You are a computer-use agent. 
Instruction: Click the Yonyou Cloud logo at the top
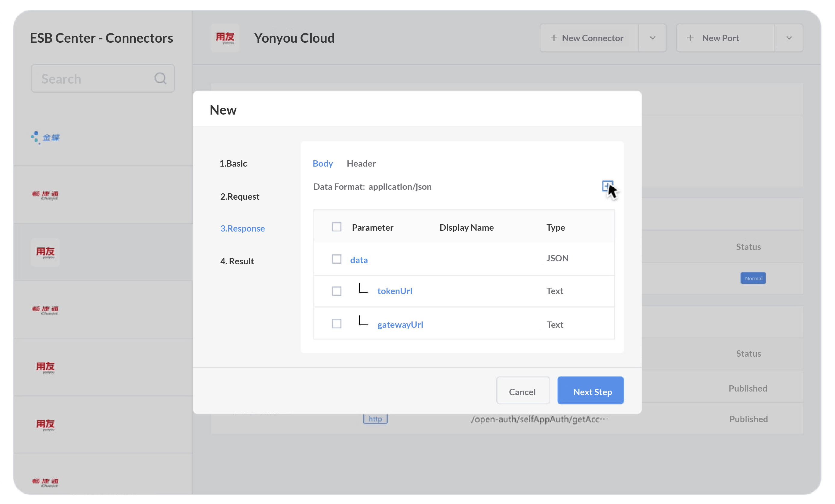pos(225,38)
